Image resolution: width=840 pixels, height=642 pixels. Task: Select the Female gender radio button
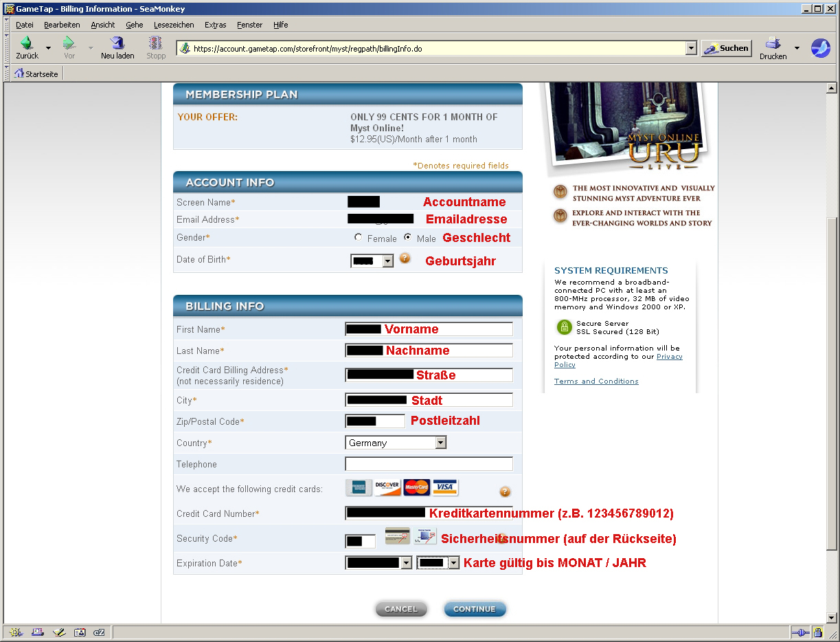coord(359,237)
